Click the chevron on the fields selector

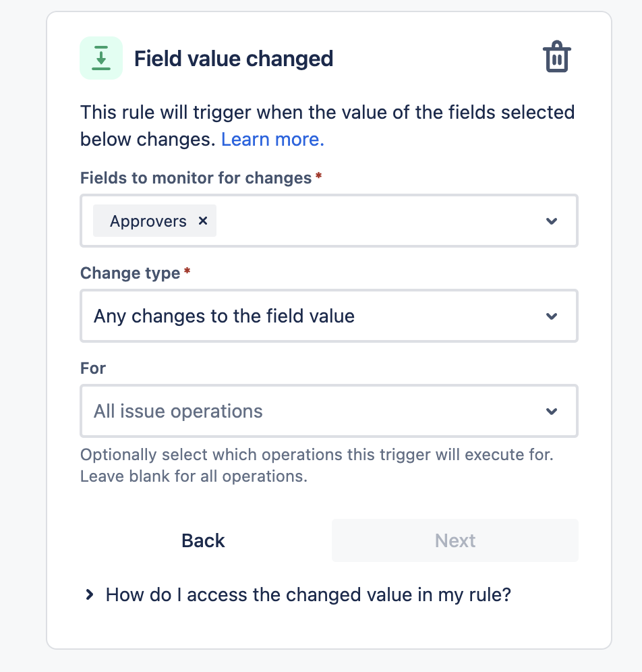point(552,221)
